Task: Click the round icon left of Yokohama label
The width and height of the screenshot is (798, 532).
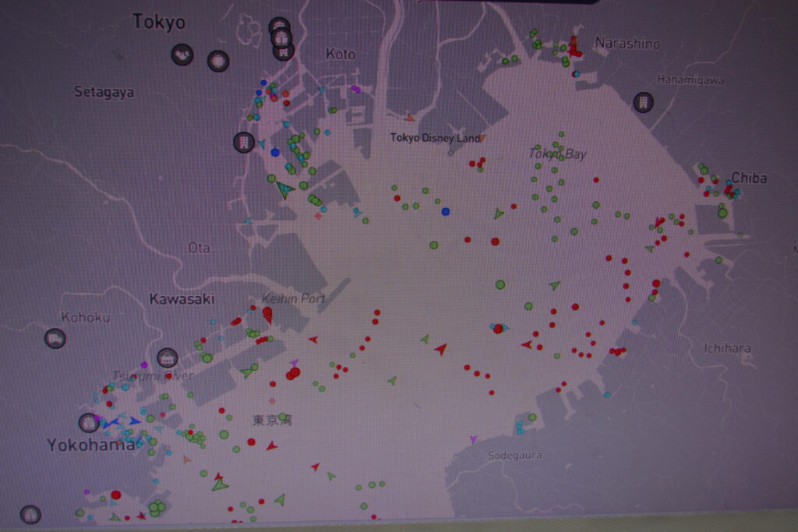Action: click(89, 423)
